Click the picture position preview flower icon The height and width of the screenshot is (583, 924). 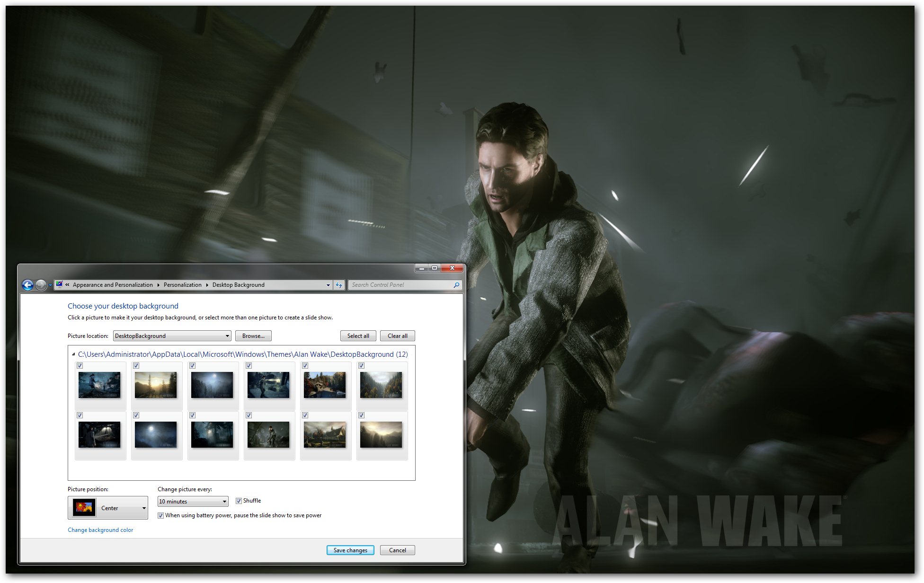[84, 508]
